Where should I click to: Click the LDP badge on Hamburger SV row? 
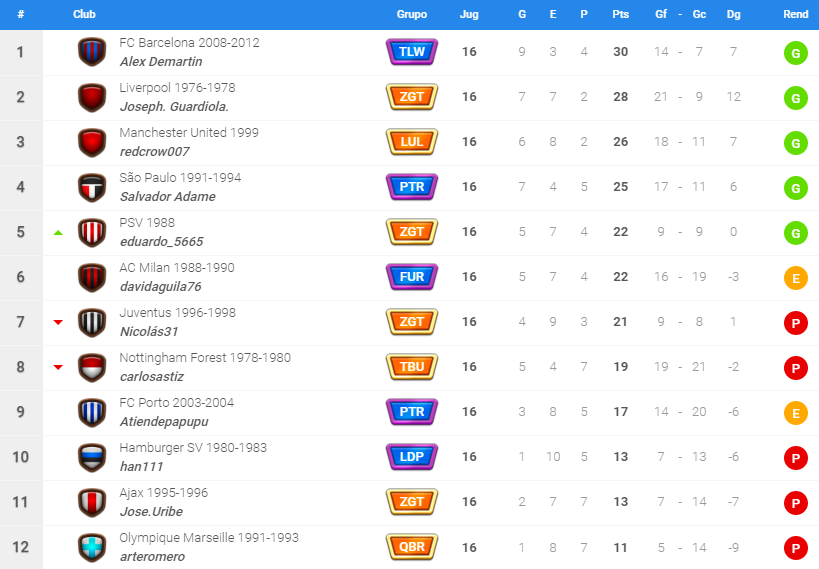click(412, 457)
